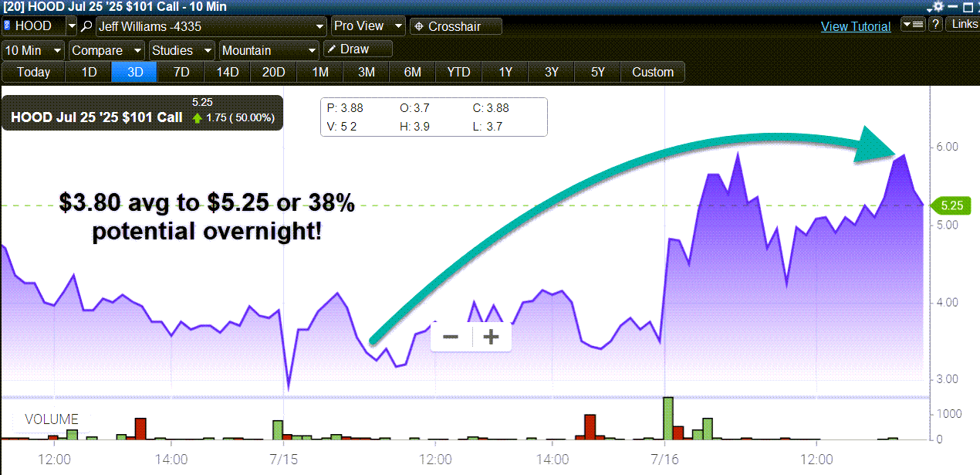Click the 4.00 price axis label
Viewport: 980px width, 475px height.
click(x=948, y=302)
